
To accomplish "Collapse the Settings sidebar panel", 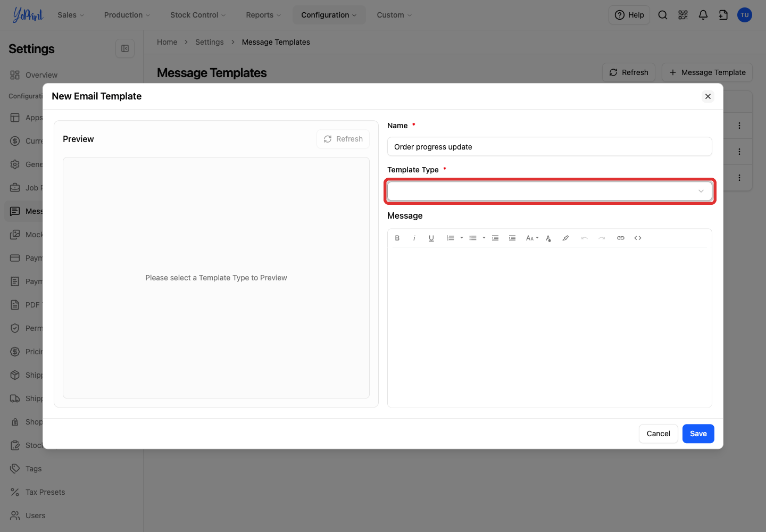I will (125, 48).
